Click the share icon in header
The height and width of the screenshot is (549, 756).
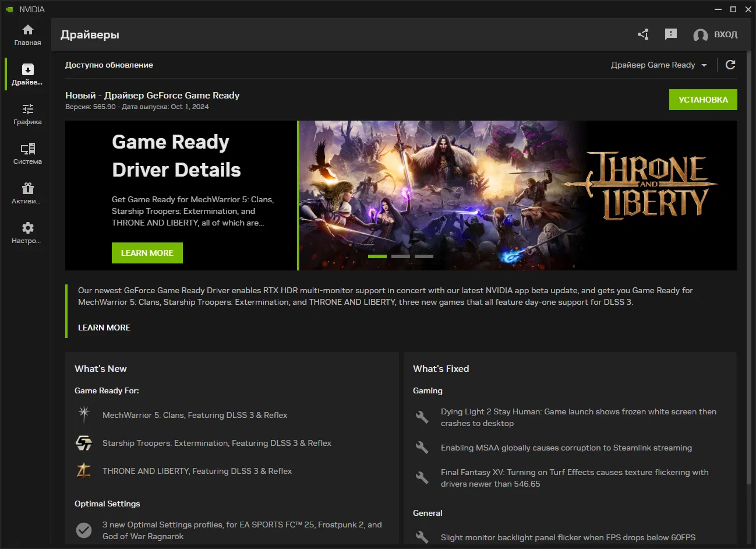pos(643,34)
